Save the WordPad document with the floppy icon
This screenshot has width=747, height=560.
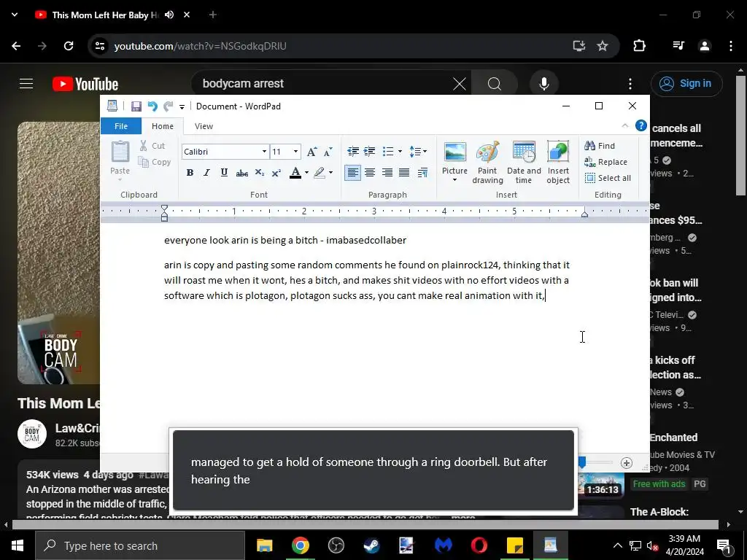pyautogui.click(x=136, y=106)
